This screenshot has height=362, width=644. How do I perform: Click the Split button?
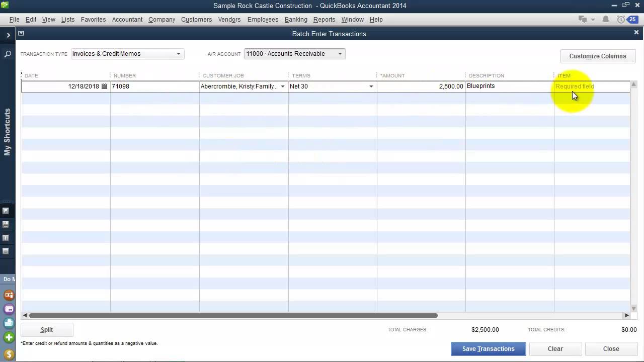coord(47,330)
